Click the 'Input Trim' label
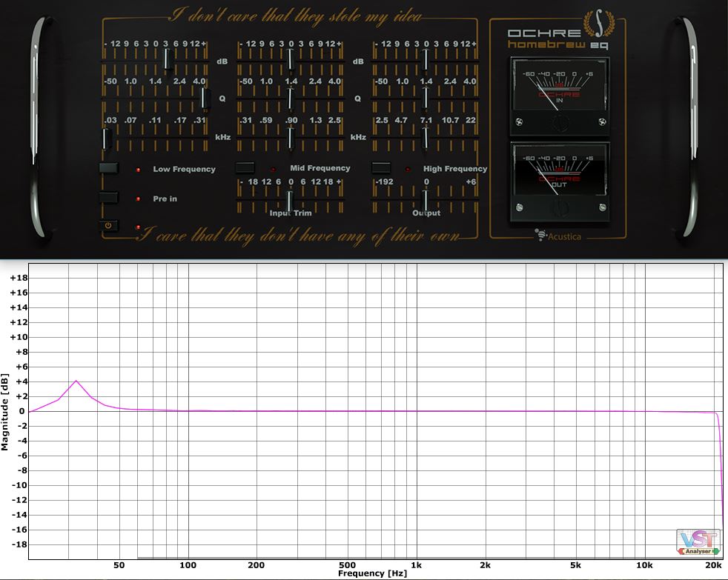 click(x=291, y=213)
